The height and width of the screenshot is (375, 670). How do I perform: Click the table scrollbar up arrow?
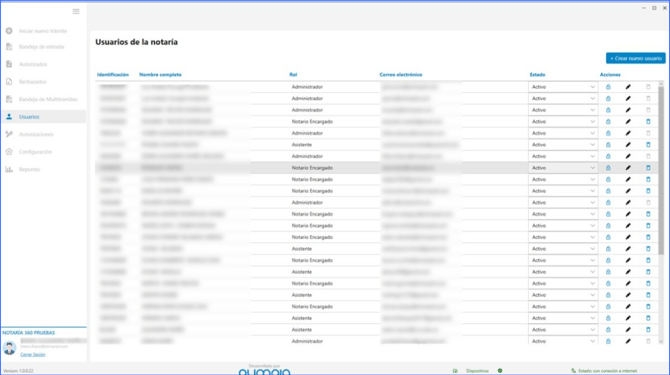(x=661, y=84)
